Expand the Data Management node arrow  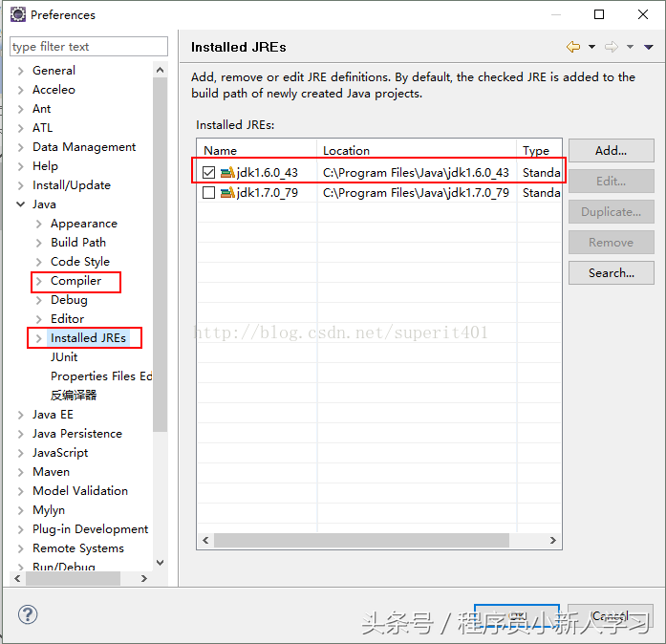(20, 147)
